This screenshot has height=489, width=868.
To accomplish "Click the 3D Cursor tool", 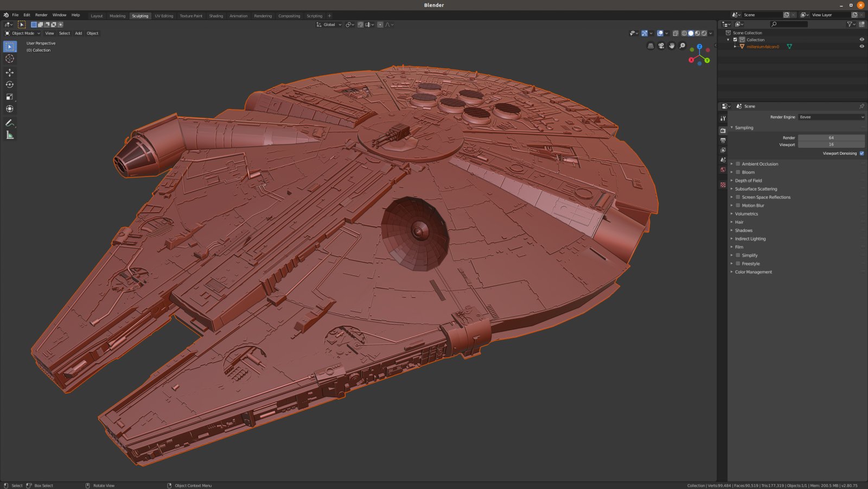I will tap(10, 59).
